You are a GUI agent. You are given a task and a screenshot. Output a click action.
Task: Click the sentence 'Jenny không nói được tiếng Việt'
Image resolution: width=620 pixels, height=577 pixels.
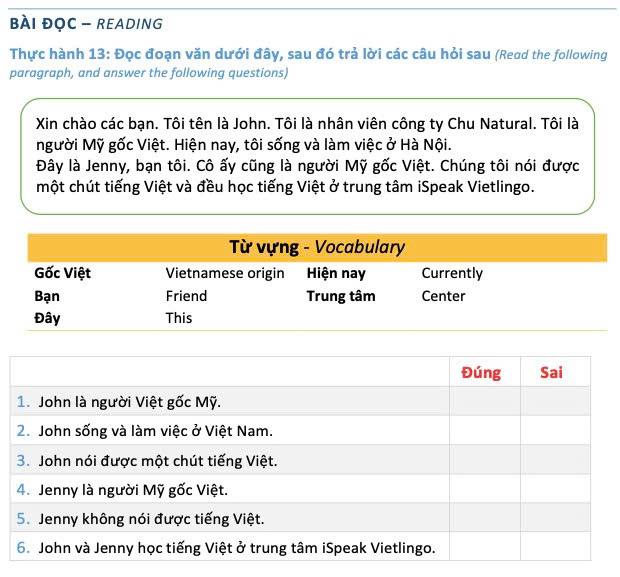(x=151, y=518)
